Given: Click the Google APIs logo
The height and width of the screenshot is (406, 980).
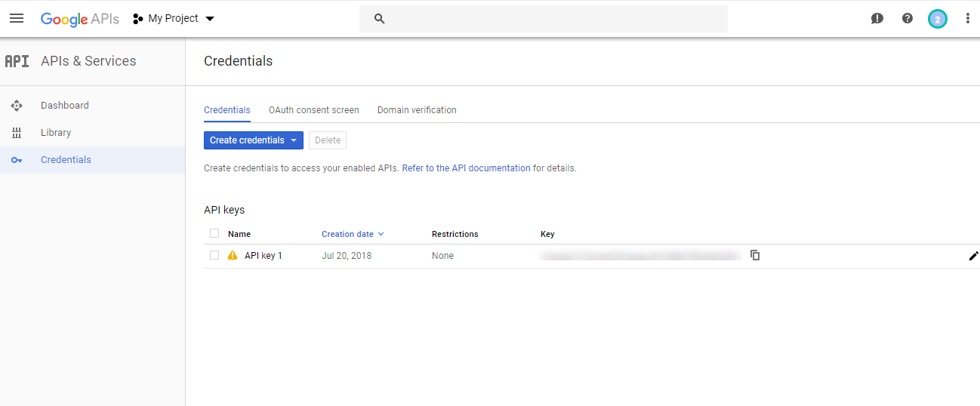Looking at the screenshot, I should 79,19.
